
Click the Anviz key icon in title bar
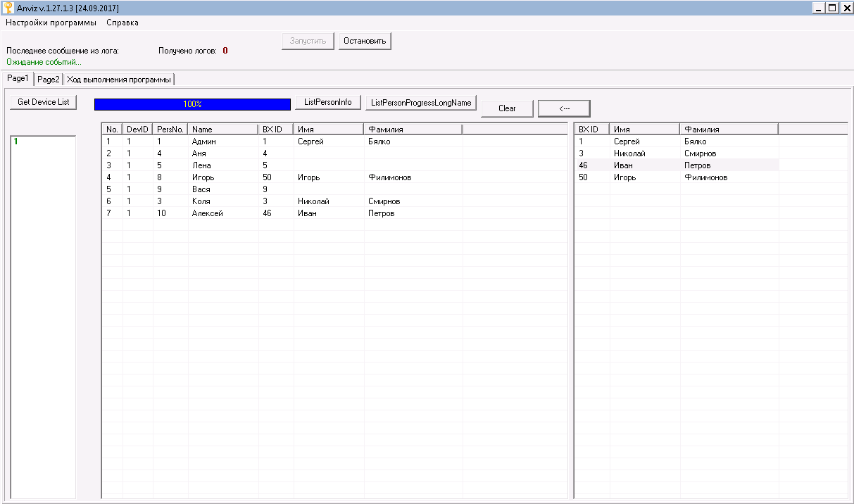(8, 8)
